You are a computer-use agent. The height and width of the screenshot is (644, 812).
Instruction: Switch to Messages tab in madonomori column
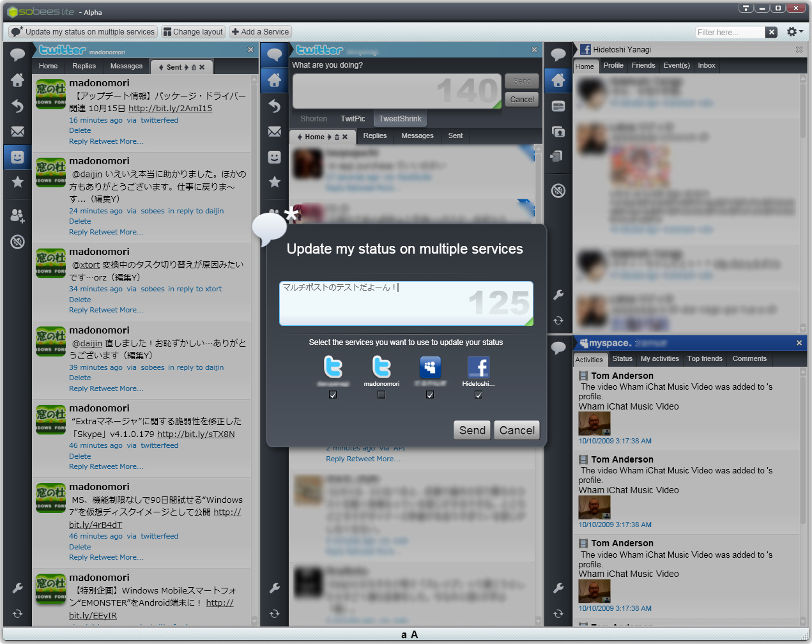(126, 66)
